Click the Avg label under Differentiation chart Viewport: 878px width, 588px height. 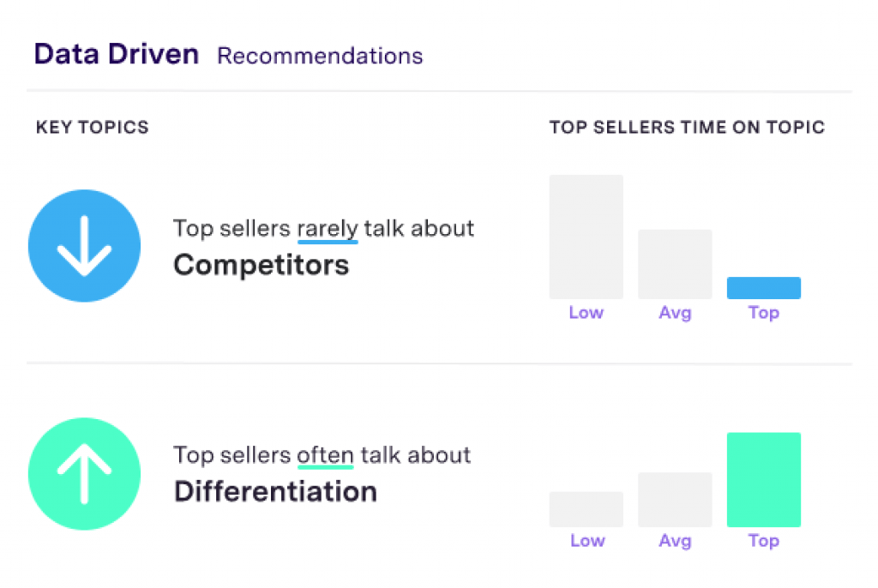pos(675,541)
